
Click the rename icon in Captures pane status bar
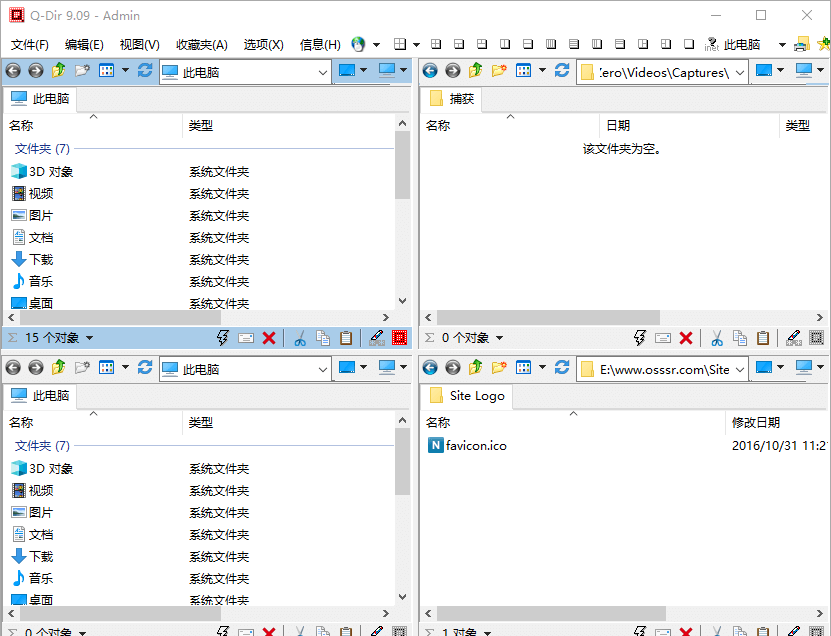click(x=662, y=338)
